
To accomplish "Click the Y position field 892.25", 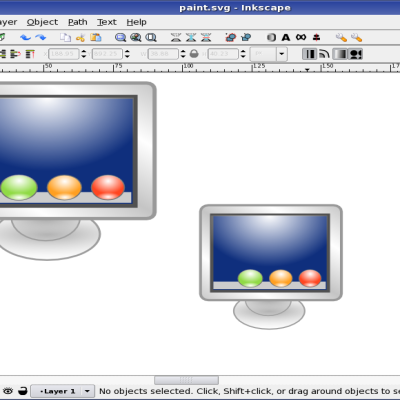I will point(107,54).
